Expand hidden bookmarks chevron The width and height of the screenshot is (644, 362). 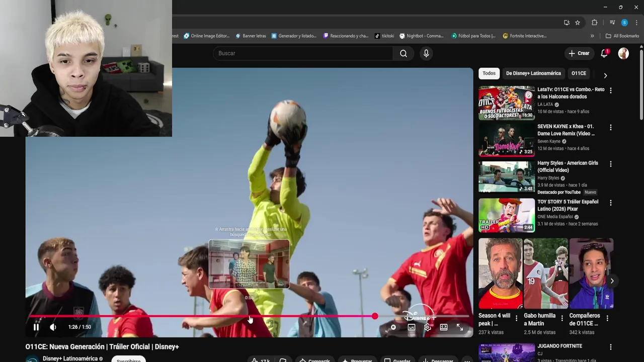(592, 36)
